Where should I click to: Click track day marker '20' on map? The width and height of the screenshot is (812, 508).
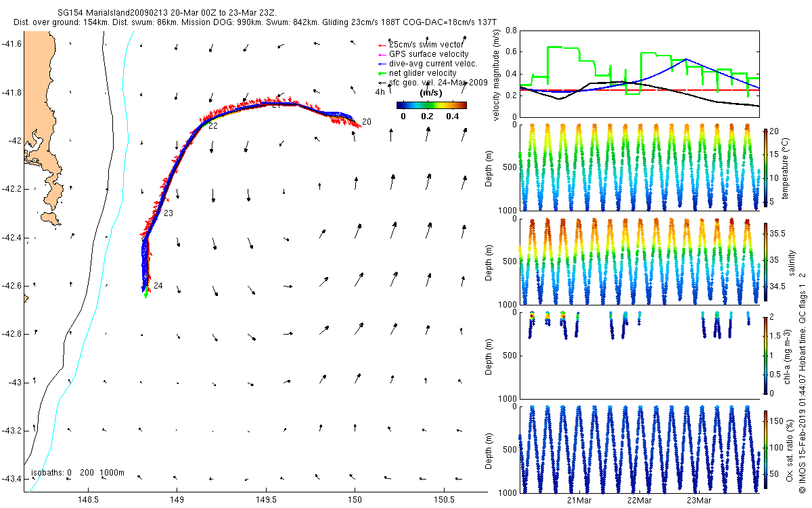click(x=366, y=122)
